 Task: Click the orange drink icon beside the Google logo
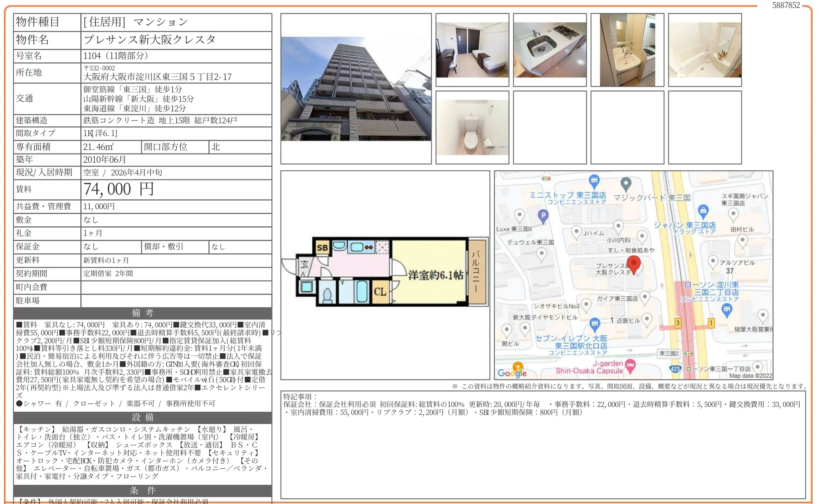point(518,366)
